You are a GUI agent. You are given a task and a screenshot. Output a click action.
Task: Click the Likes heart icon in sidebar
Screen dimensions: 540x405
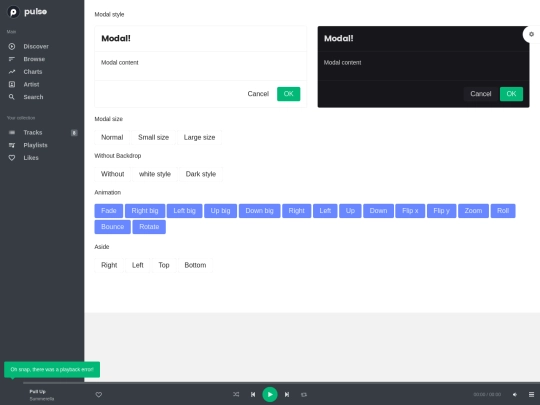[x=12, y=158]
